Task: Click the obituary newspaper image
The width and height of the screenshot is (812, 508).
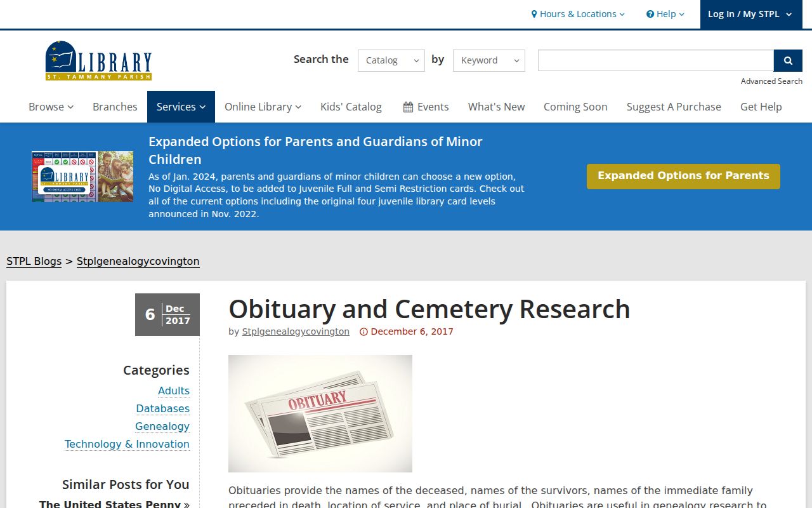Action: click(x=320, y=413)
